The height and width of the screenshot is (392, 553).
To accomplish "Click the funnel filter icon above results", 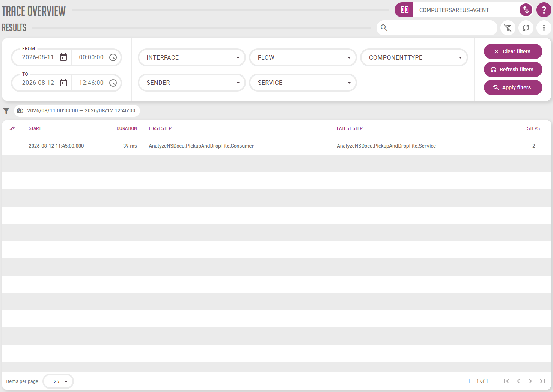I will [x=6, y=111].
